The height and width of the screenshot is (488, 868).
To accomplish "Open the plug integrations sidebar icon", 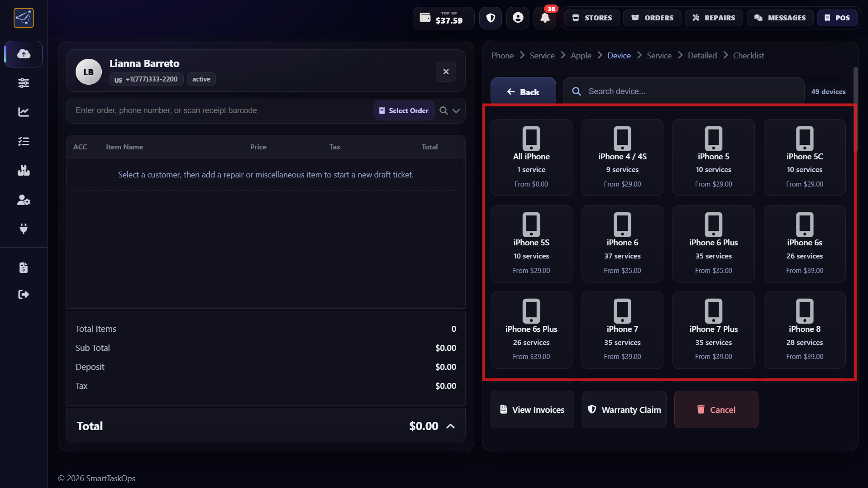I will coord(24,229).
